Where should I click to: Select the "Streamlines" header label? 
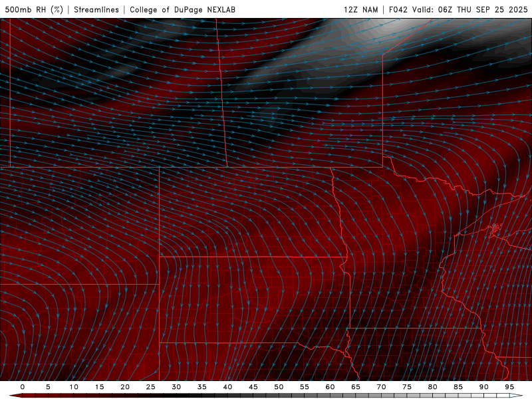tap(96, 9)
